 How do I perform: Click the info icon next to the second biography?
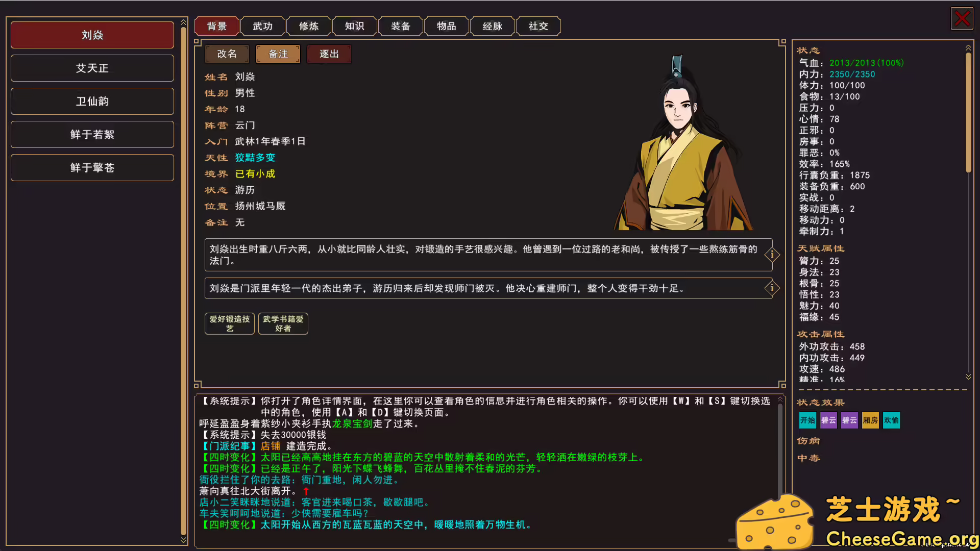[x=772, y=288]
